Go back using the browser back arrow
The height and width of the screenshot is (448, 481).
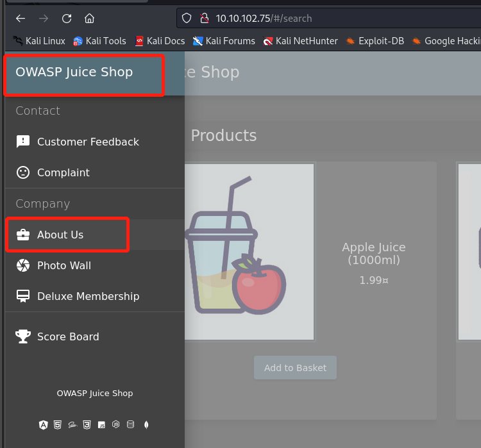(x=21, y=18)
